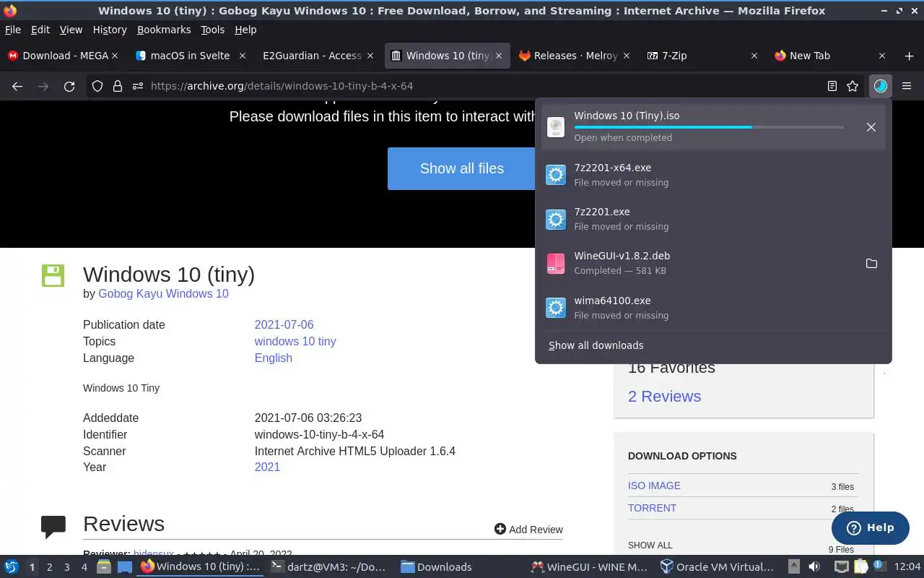Image resolution: width=924 pixels, height=578 pixels.
Task: Expand the TORRENT download option
Action: click(x=652, y=508)
